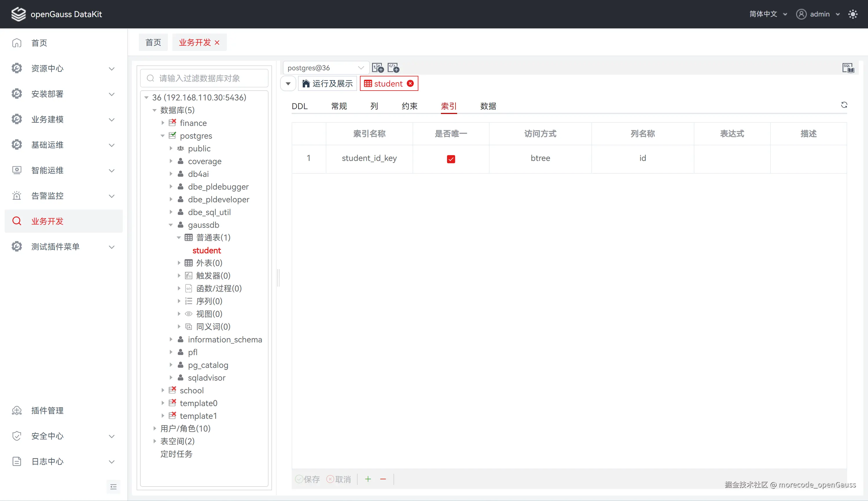Viewport: 868px width, 501px height.
Task: Click the 保存 button
Action: tap(308, 479)
